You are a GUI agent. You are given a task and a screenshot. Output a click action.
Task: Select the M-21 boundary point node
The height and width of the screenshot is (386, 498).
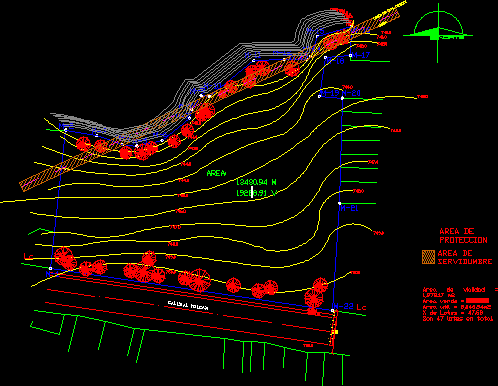pyautogui.click(x=340, y=203)
